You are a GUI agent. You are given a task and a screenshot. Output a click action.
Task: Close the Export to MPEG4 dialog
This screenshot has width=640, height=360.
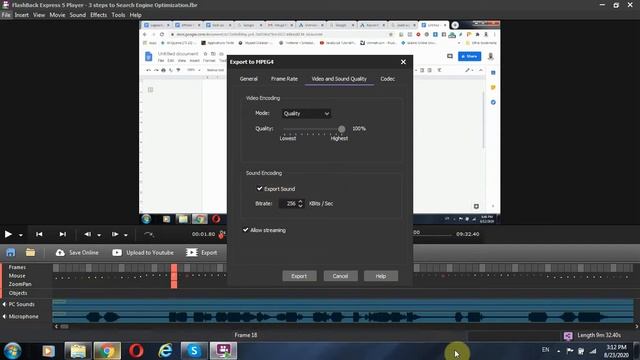pyautogui.click(x=403, y=62)
